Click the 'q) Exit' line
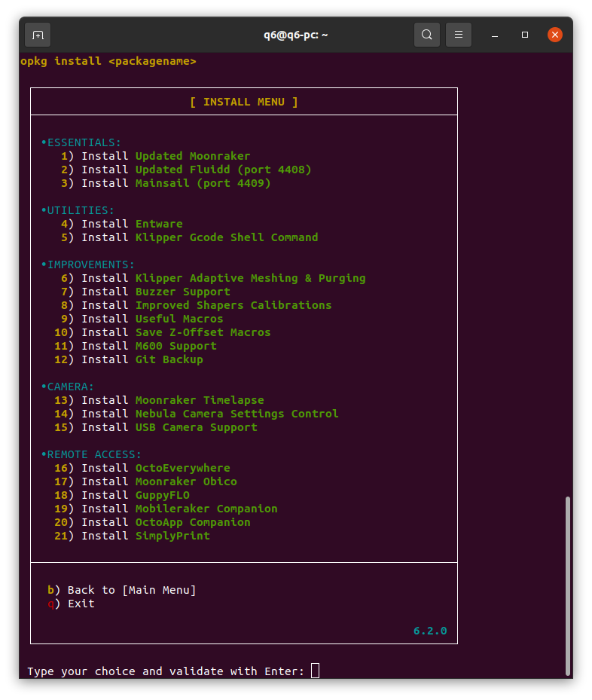Viewport: 592px width, 700px height. [71, 604]
